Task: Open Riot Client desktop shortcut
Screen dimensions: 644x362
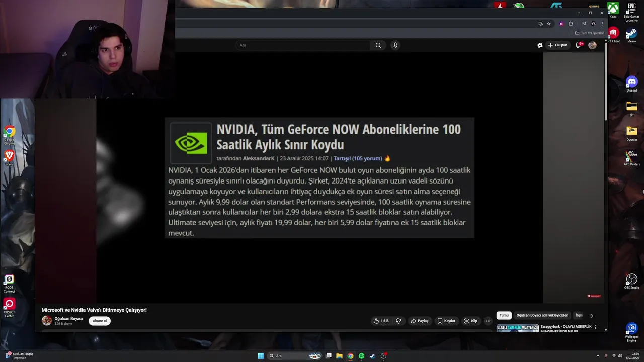Action: pos(613,35)
